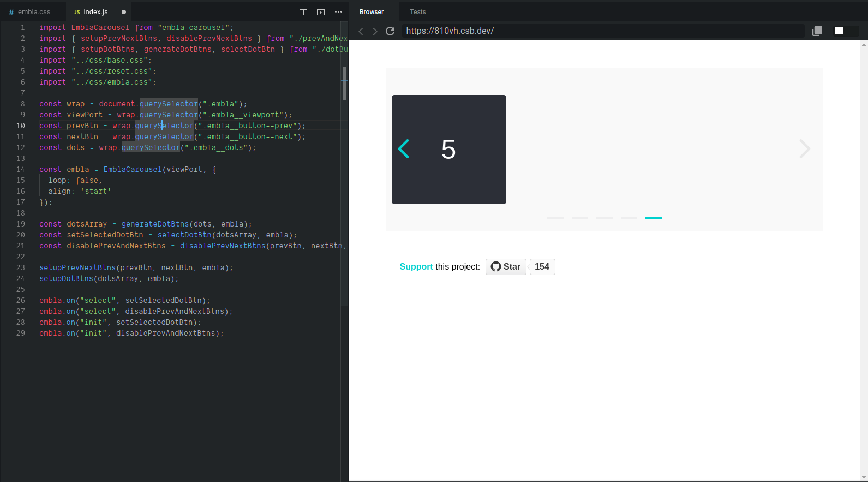
Task: Select the fifth active carousel dot
Action: [654, 218]
